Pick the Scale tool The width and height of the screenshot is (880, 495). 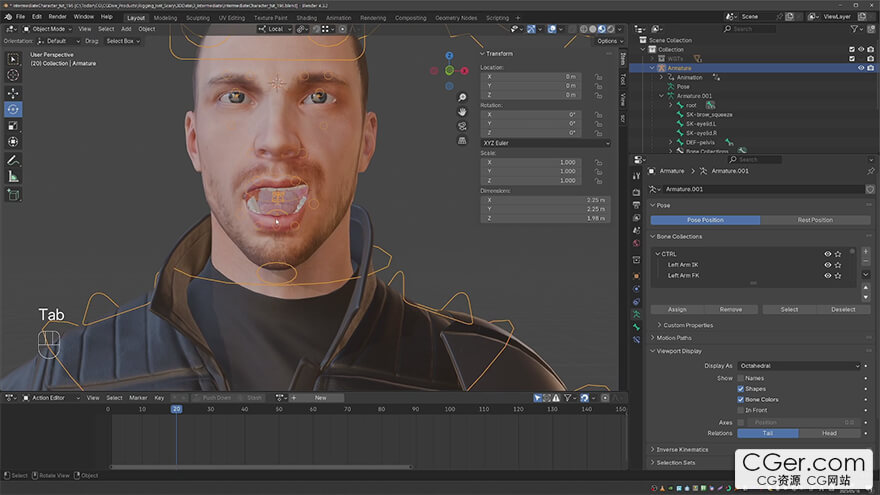[13, 126]
